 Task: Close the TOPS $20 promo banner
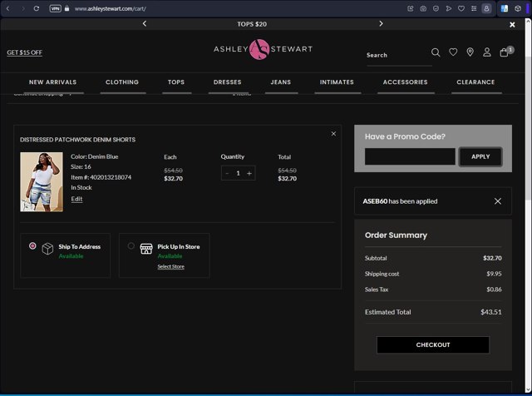coord(512,24)
